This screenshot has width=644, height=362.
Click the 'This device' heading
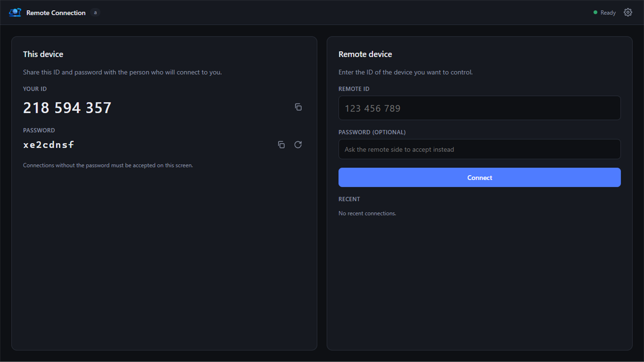tap(43, 54)
